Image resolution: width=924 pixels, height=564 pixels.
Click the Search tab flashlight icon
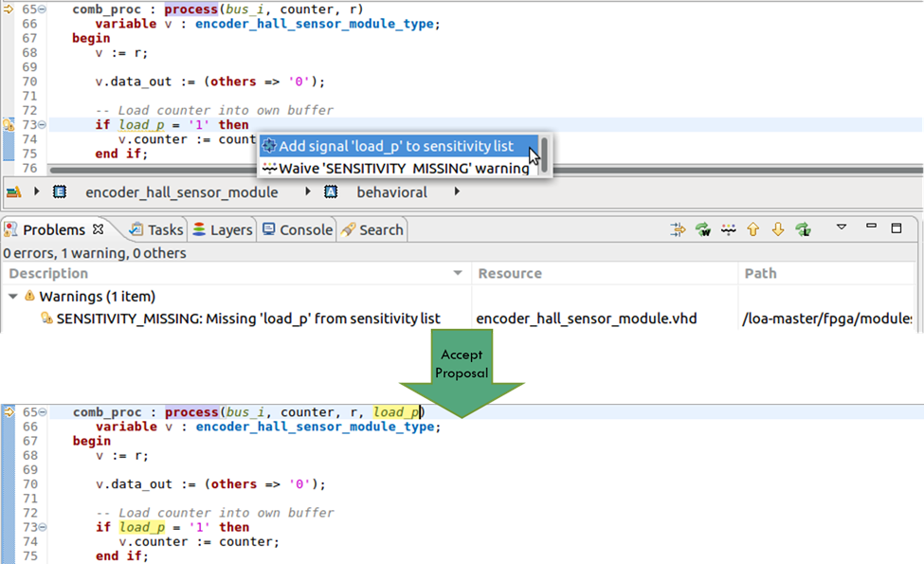[348, 229]
